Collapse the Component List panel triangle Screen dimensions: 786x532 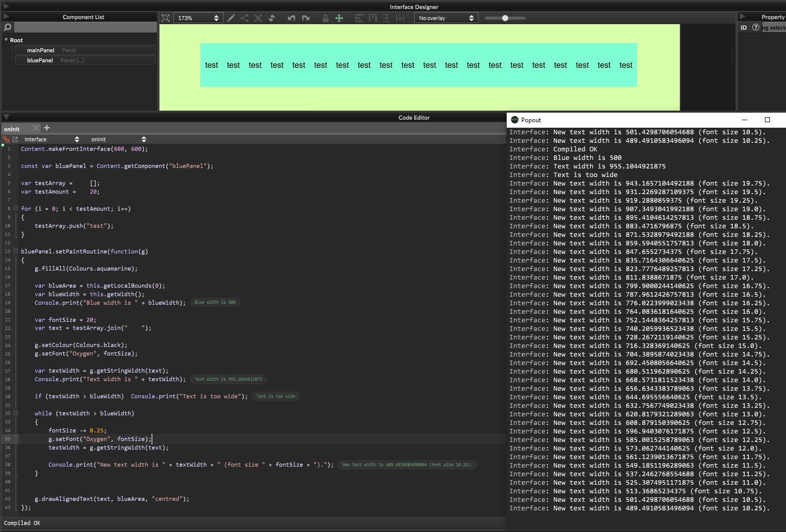[x=6, y=17]
